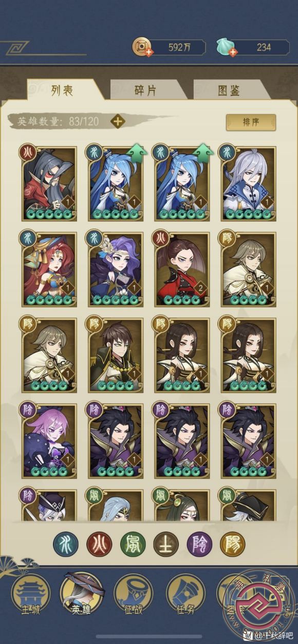Open the level 2 fire hero card
This screenshot has height=644, width=298.
click(181, 269)
